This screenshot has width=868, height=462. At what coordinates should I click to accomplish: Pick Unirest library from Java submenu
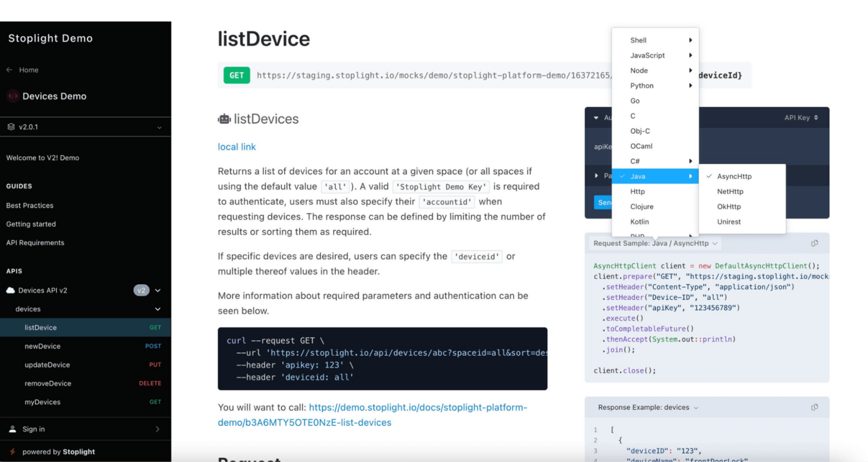[x=742, y=222]
